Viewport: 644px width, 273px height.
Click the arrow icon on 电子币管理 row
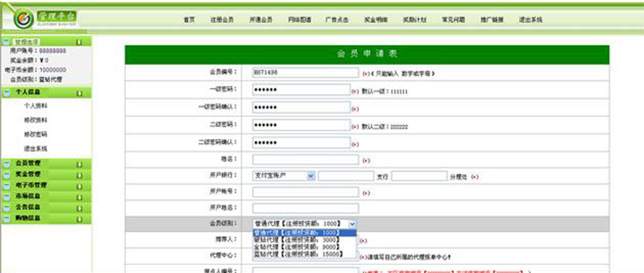click(x=79, y=186)
